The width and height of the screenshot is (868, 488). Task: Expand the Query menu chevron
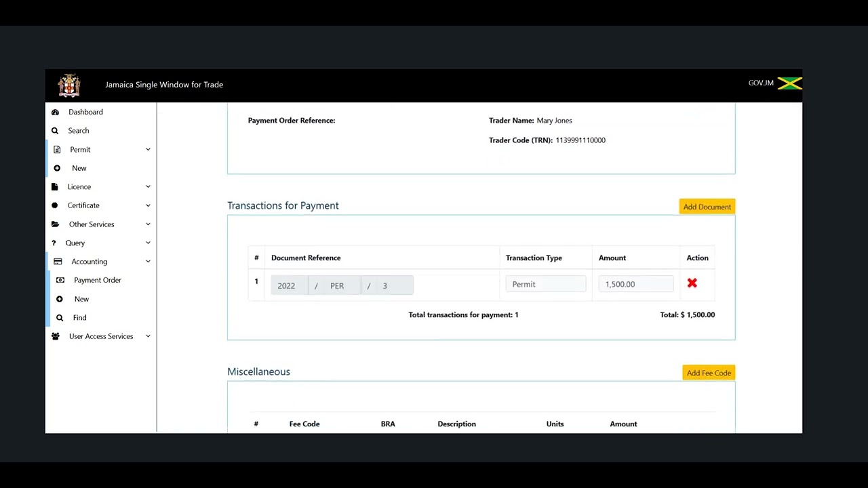pos(148,243)
